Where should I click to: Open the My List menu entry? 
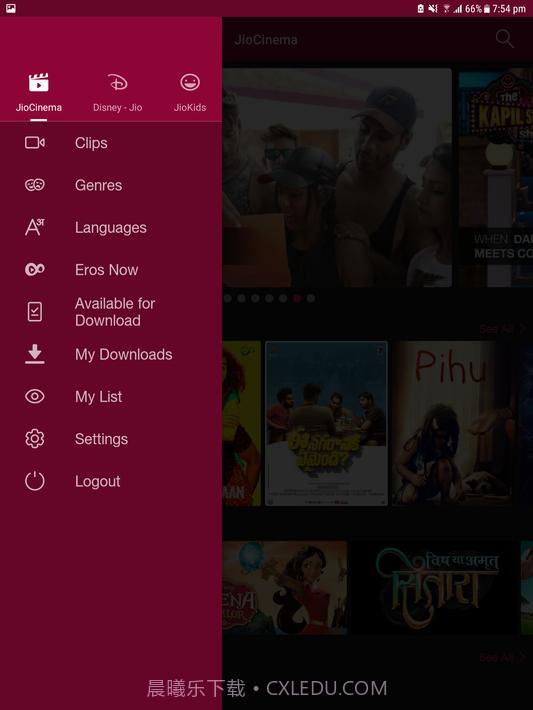111,397
